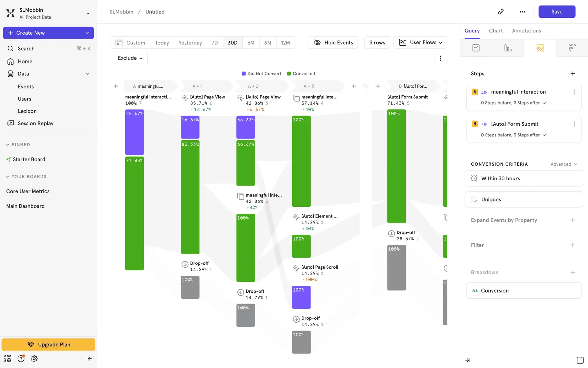Collapse the left sidebar with arrow icon

click(89, 358)
